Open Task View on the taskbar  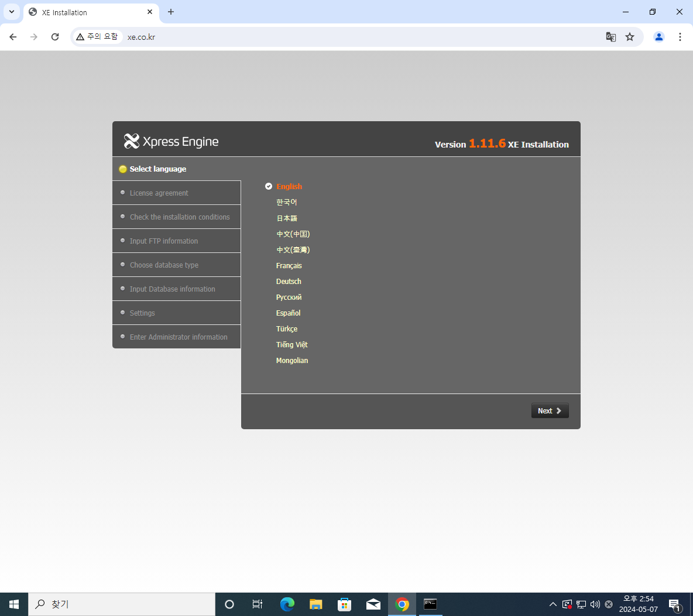click(257, 604)
